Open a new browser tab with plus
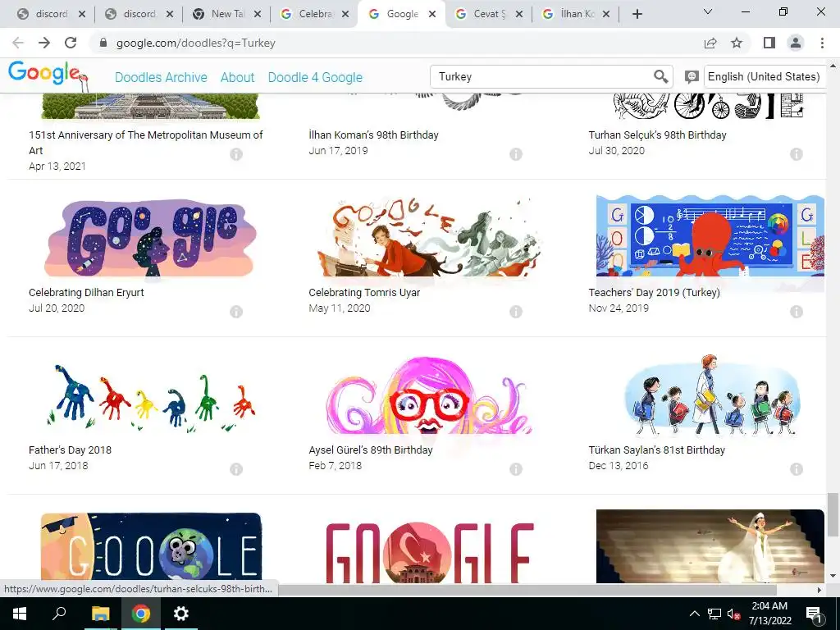840x630 pixels. tap(637, 15)
